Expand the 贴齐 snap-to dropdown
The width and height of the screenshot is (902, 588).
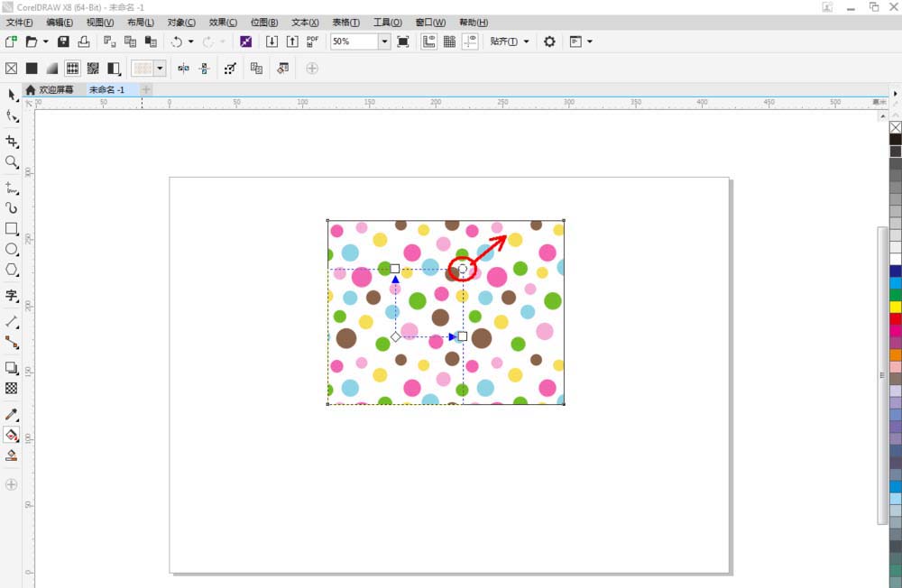tap(511, 41)
